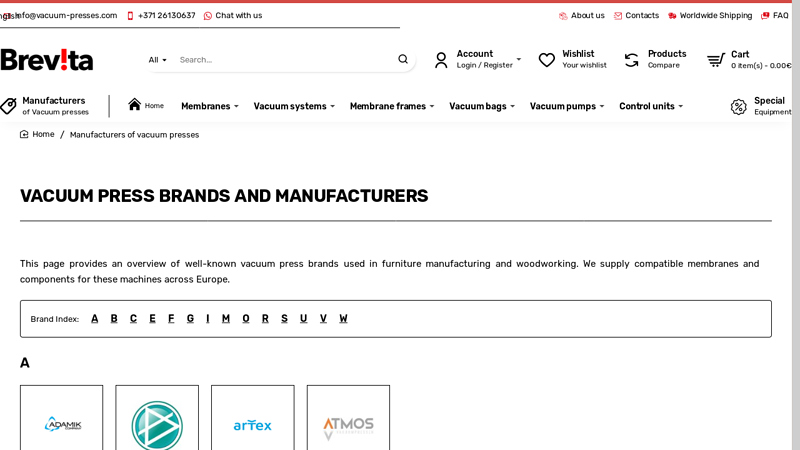Viewport: 800px width, 450px height.
Task: Expand the Membrane frames menu
Action: [392, 106]
